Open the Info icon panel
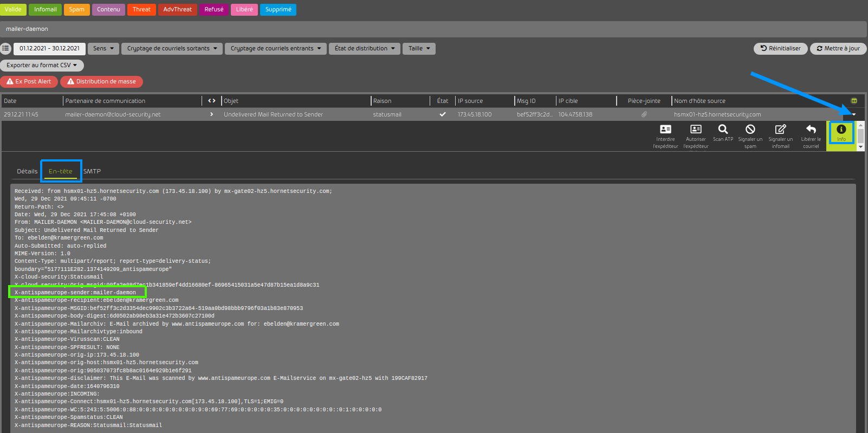This screenshot has height=433, width=868. point(841,130)
